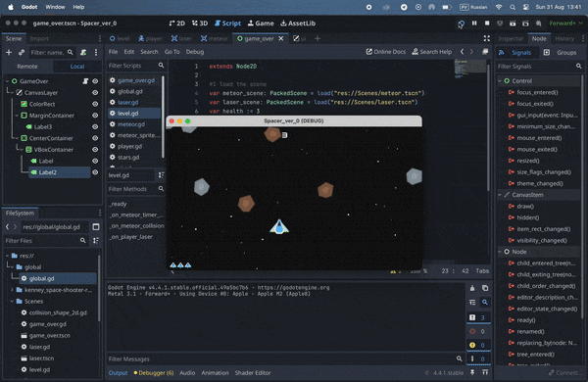
Task: Collapse MarginContainer in scene tree
Action: coord(17,116)
